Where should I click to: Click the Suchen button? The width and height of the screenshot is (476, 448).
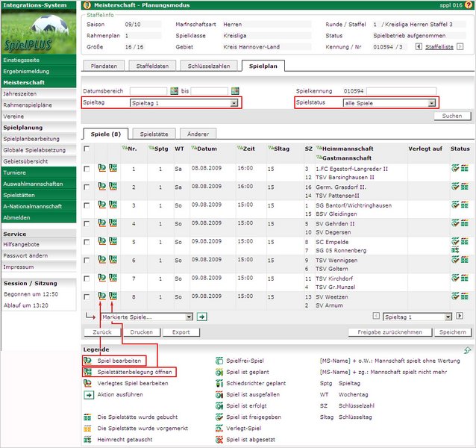[452, 116]
